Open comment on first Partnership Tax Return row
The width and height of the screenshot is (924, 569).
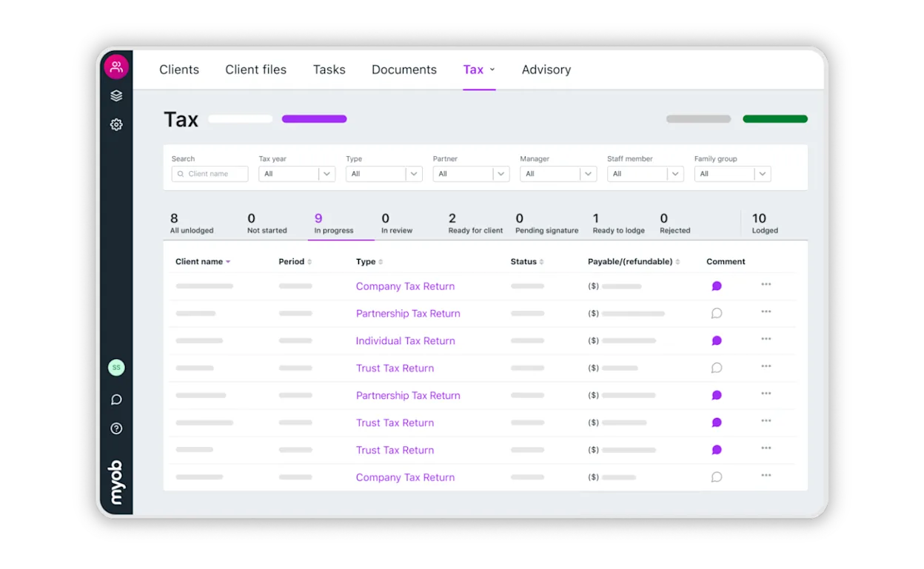point(717,314)
